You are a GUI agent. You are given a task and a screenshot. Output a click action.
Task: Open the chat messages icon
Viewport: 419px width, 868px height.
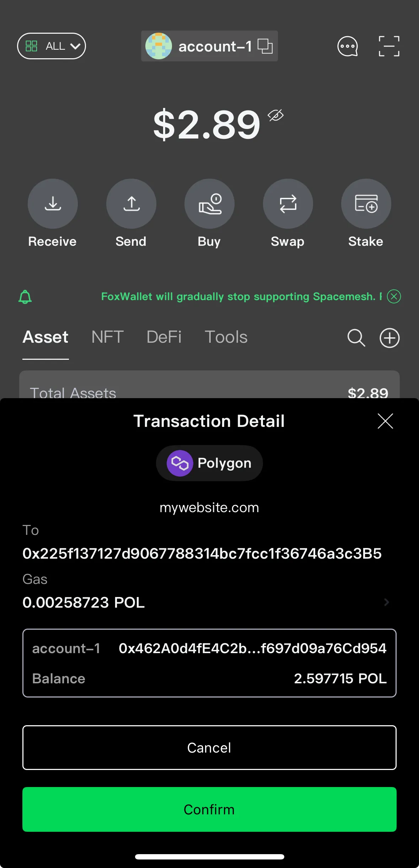[x=347, y=46]
